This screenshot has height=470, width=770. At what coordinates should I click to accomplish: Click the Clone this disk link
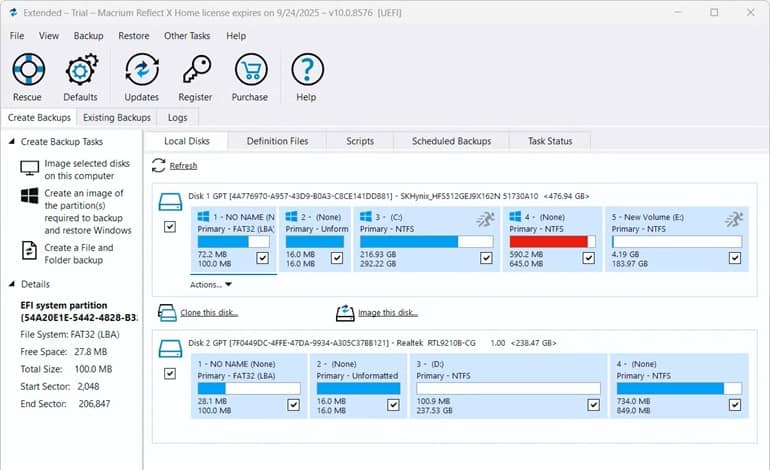tap(209, 313)
